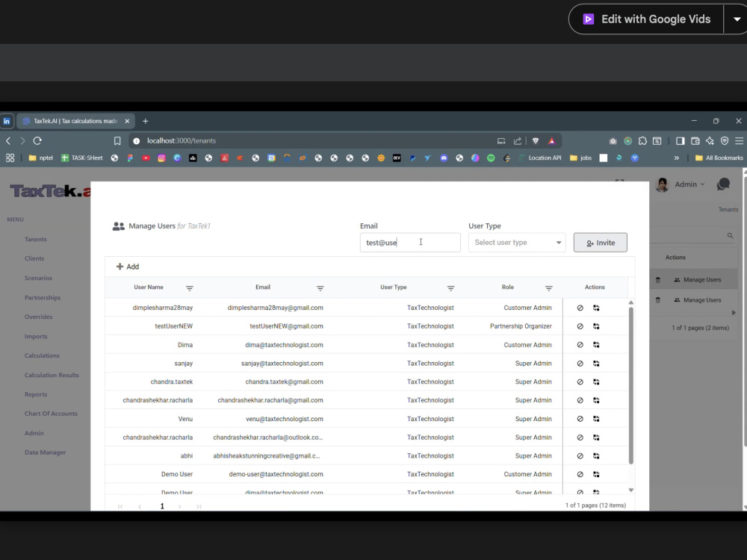Click the Invite button

tap(600, 243)
